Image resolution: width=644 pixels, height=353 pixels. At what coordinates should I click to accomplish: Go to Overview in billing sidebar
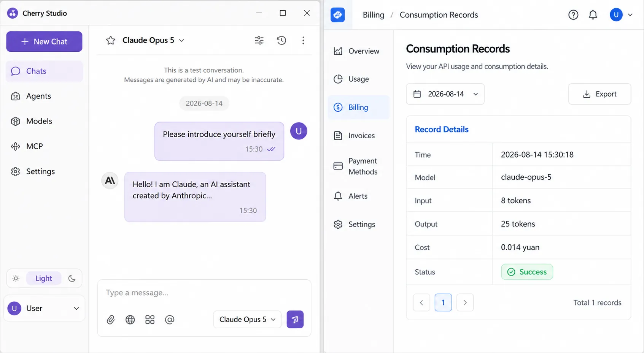(358, 51)
